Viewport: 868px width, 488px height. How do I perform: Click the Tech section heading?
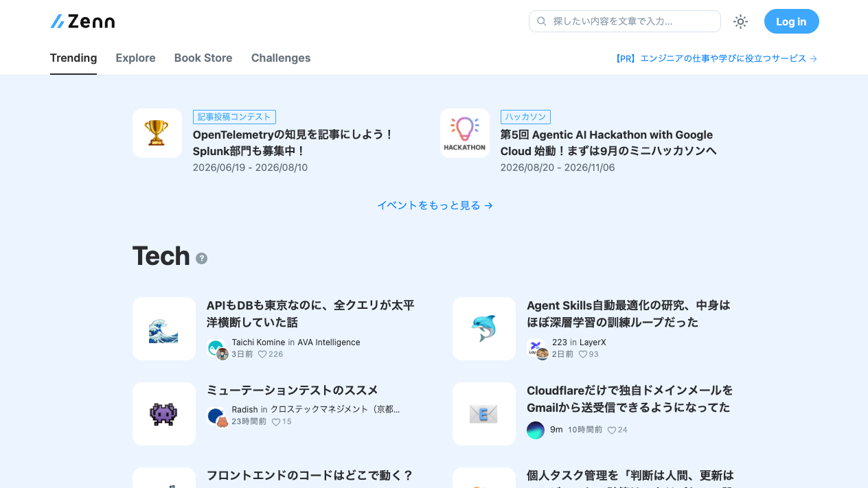161,256
